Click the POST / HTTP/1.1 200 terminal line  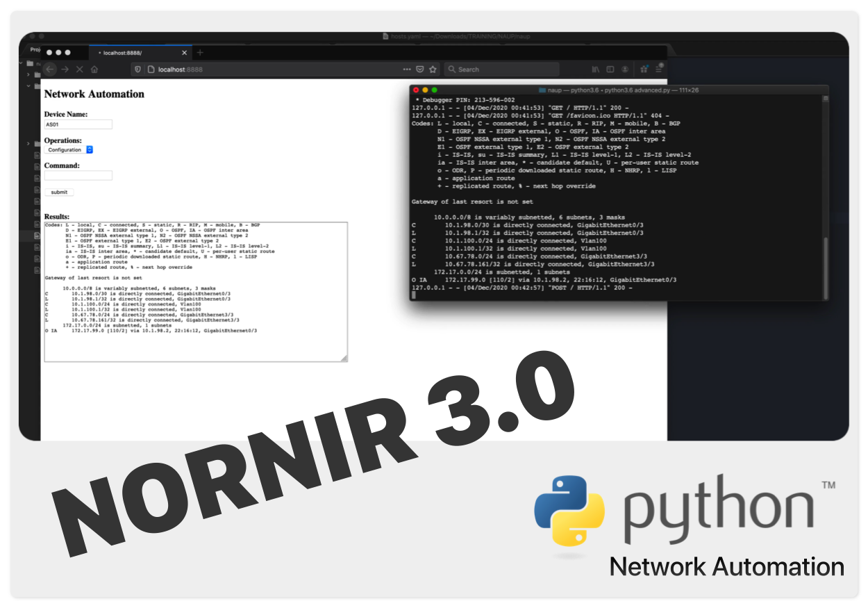coord(522,288)
